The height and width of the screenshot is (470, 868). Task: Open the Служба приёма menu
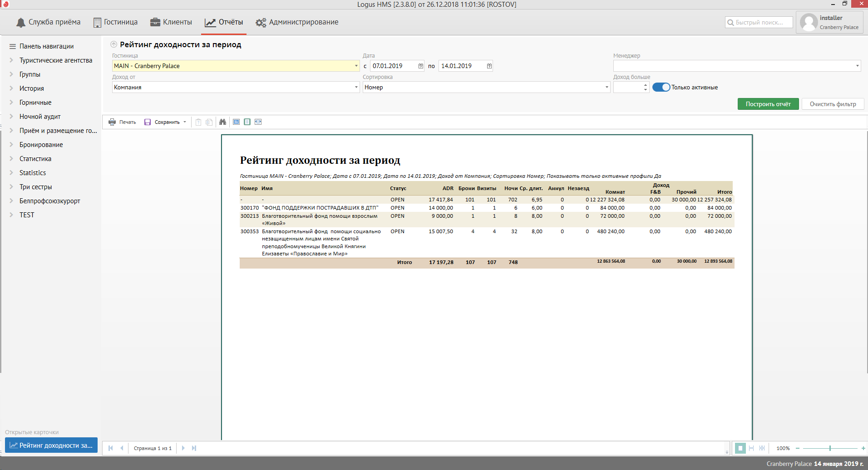point(48,22)
